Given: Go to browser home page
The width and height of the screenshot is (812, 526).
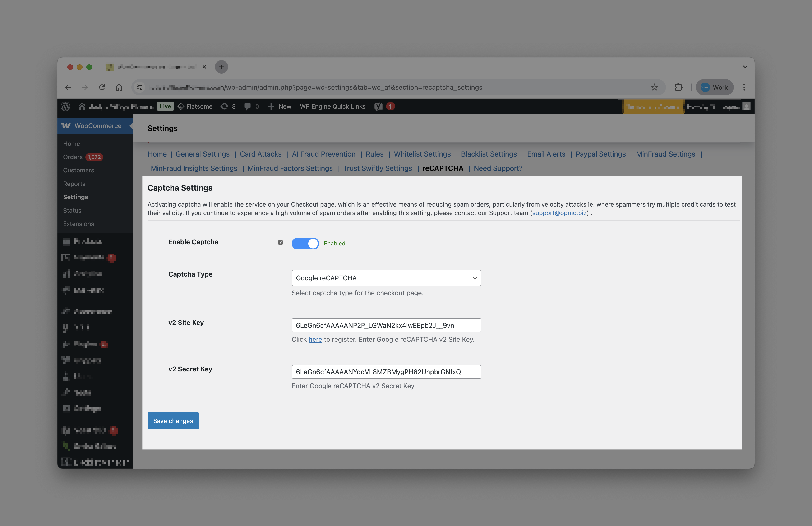Looking at the screenshot, I should click(x=119, y=87).
